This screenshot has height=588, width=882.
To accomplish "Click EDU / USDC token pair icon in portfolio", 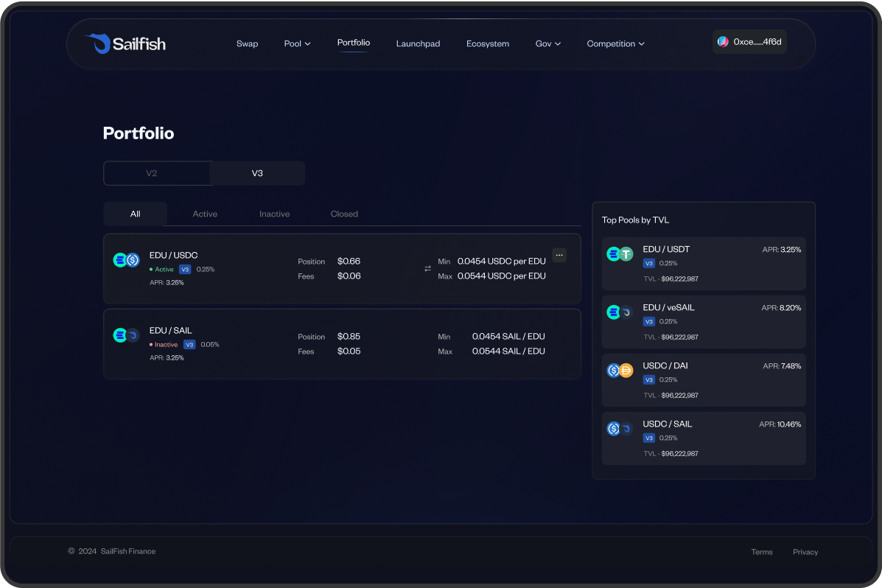I will [x=126, y=260].
